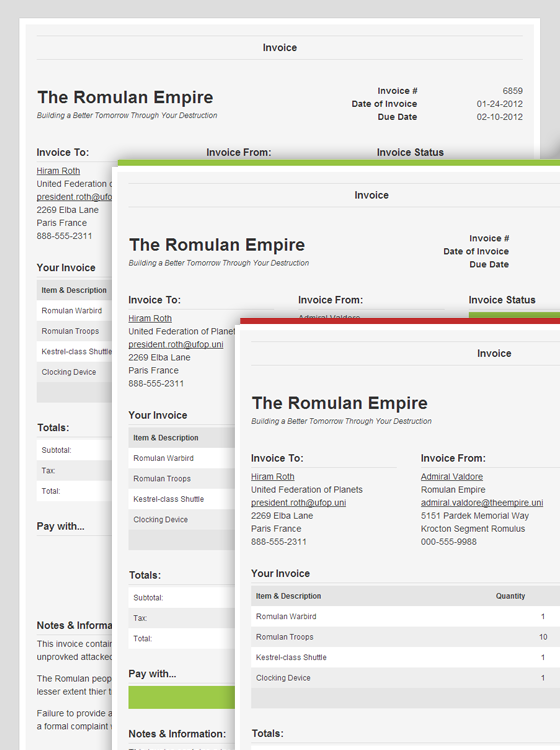The image size is (560, 750).
Task: Click 'Due Date' label in back invoice
Action: (x=397, y=117)
